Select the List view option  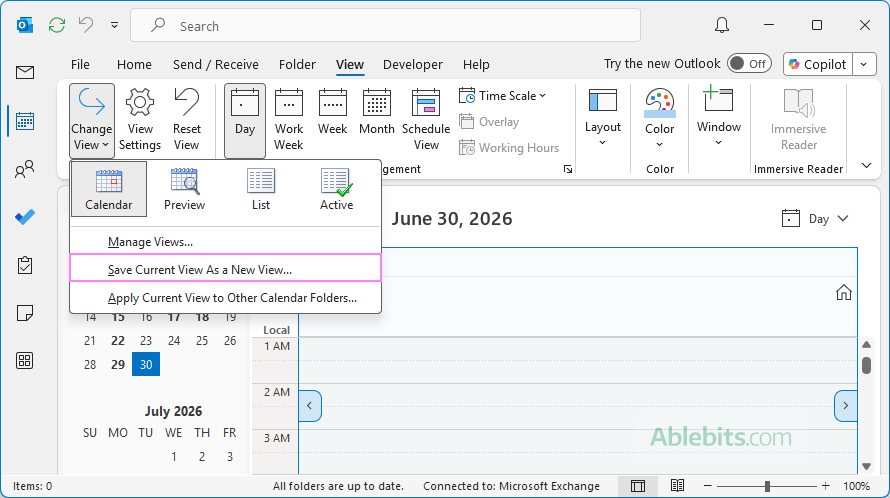pos(261,189)
